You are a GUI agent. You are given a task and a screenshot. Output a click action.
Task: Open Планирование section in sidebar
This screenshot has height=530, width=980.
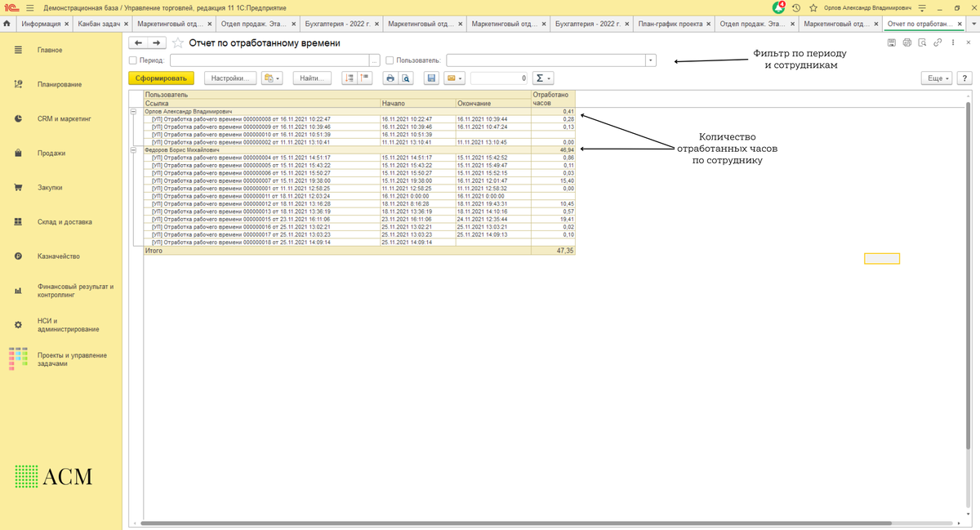pyautogui.click(x=61, y=85)
